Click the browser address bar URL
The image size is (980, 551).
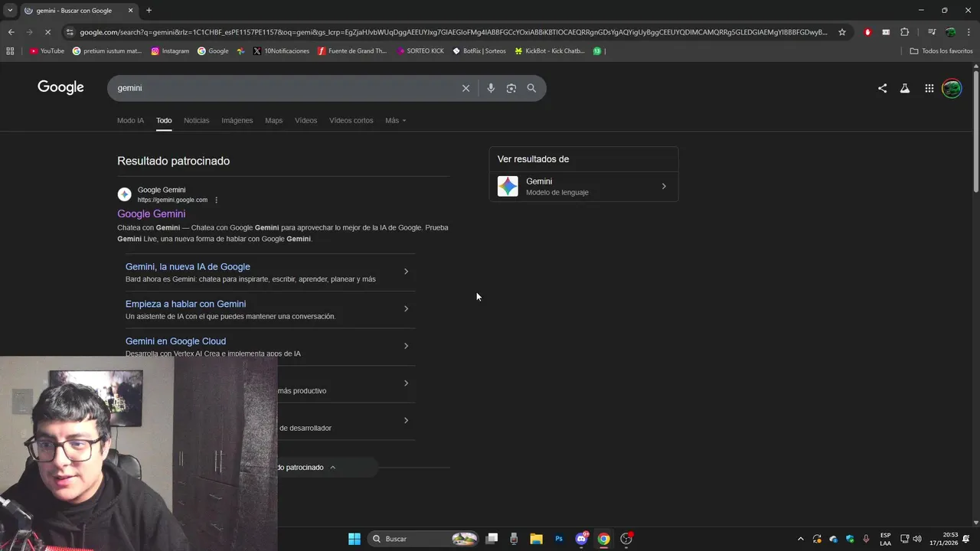(453, 32)
